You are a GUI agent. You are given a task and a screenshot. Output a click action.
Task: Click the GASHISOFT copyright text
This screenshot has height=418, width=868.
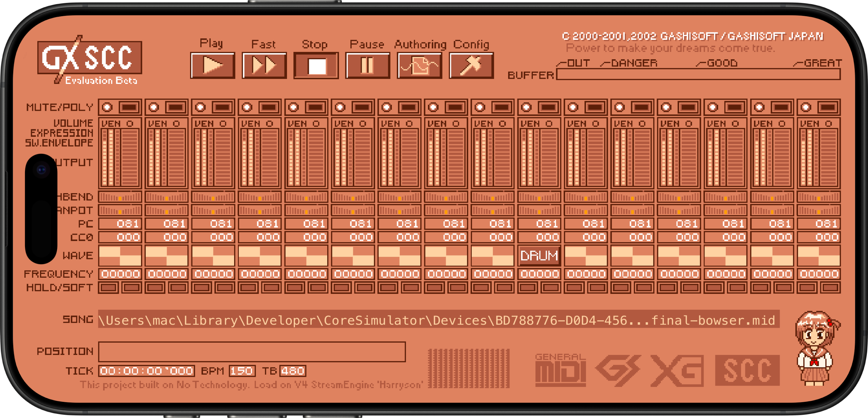click(692, 36)
